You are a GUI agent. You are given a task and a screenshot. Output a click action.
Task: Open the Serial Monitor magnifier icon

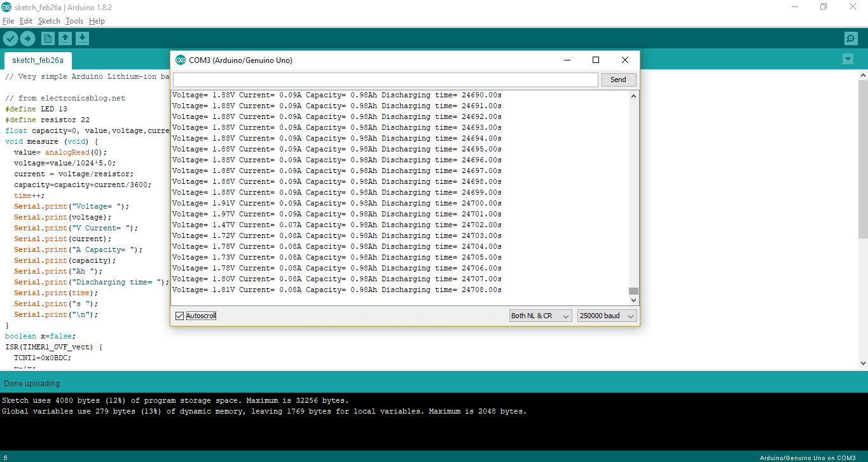(x=851, y=39)
